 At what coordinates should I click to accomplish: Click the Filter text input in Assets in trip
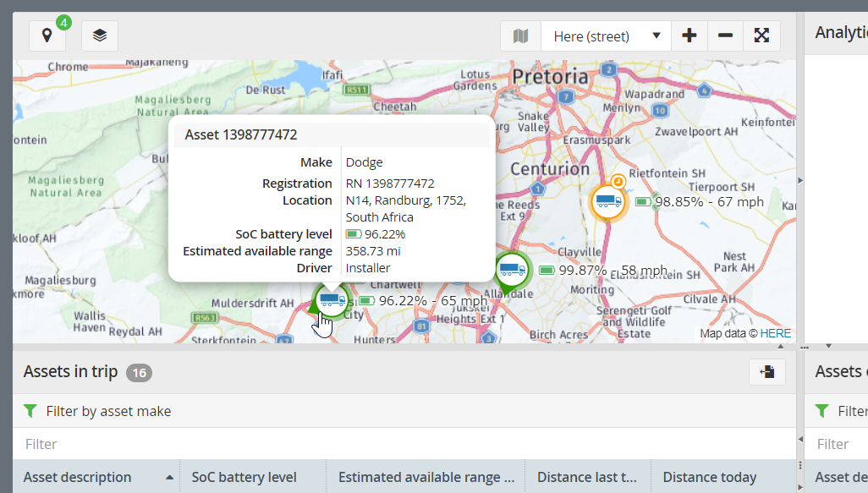pyautogui.click(x=404, y=444)
